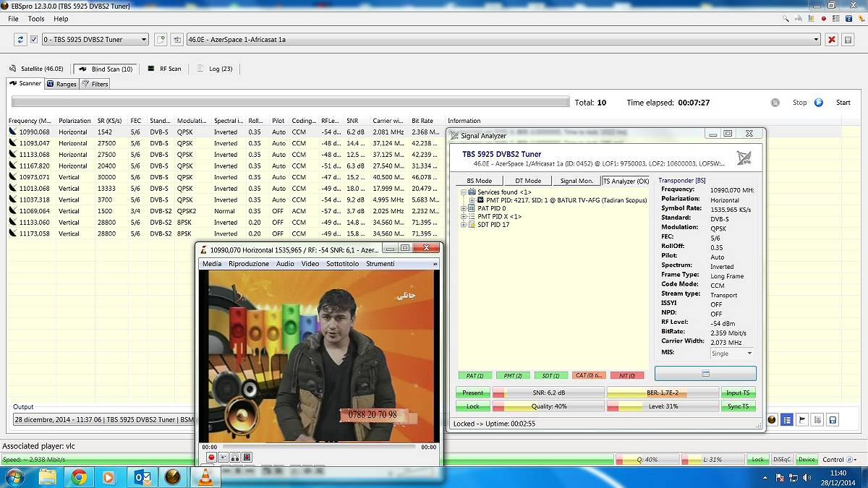Click the SDT (1) green indicator
The height and width of the screenshot is (488, 868).
[550, 375]
